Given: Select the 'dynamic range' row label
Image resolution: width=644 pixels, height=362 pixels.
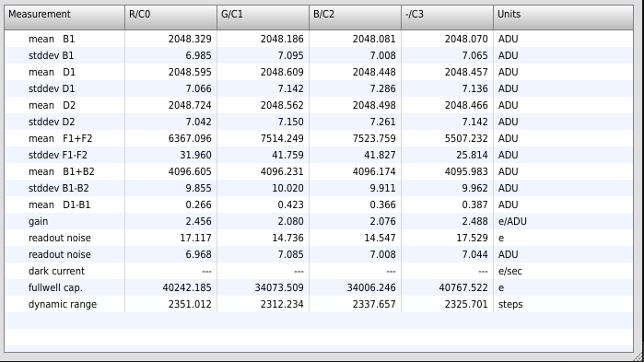Looking at the screenshot, I should [x=63, y=304].
